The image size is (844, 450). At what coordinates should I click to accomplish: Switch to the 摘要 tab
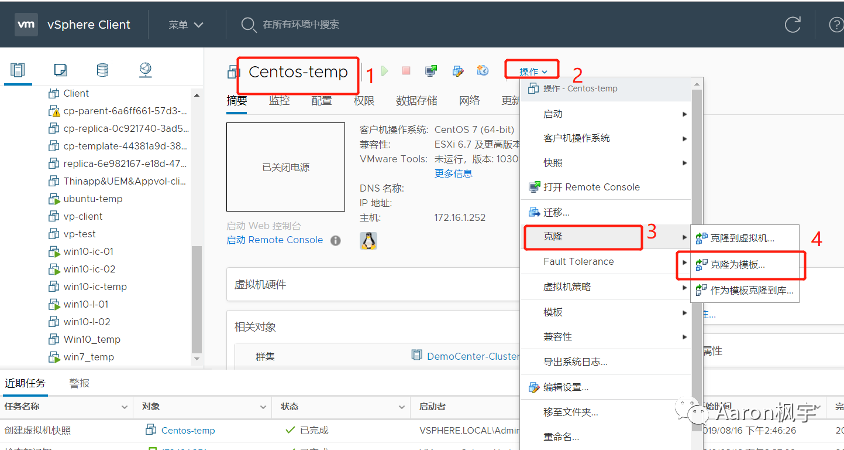pos(237,101)
